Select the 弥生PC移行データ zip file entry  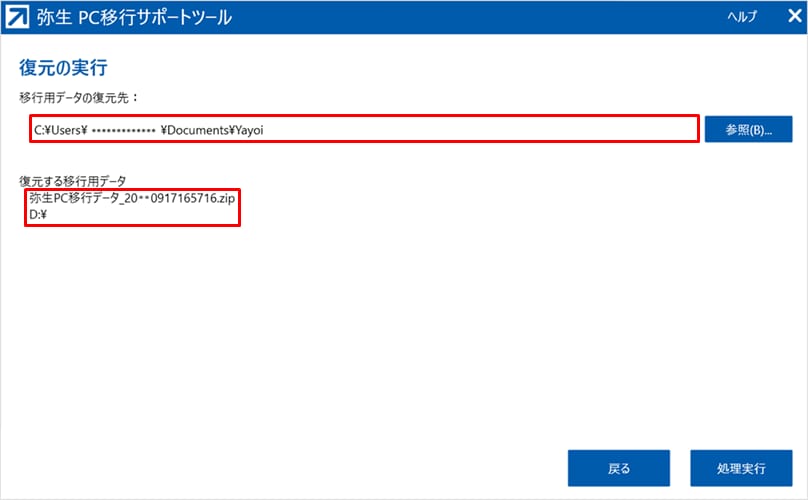click(x=132, y=199)
